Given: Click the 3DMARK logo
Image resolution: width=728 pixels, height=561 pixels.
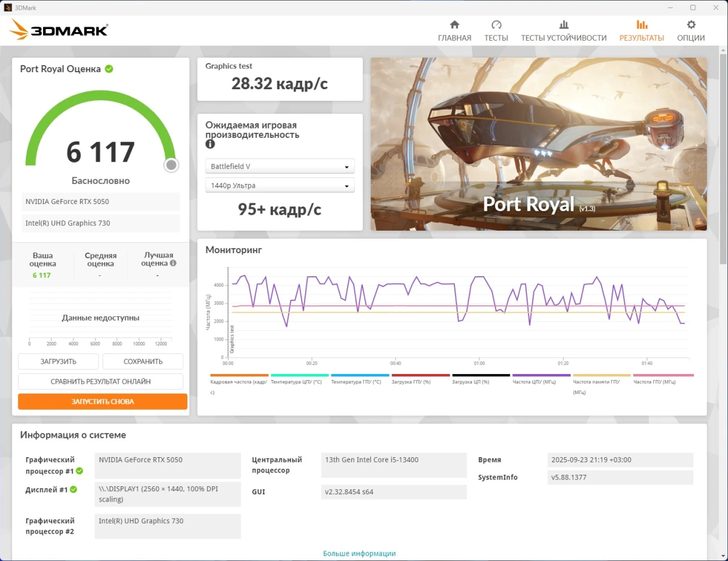Looking at the screenshot, I should [59, 30].
